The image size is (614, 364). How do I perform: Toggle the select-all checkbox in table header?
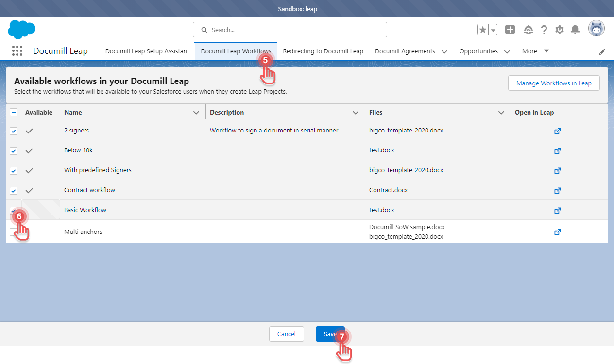pos(14,112)
